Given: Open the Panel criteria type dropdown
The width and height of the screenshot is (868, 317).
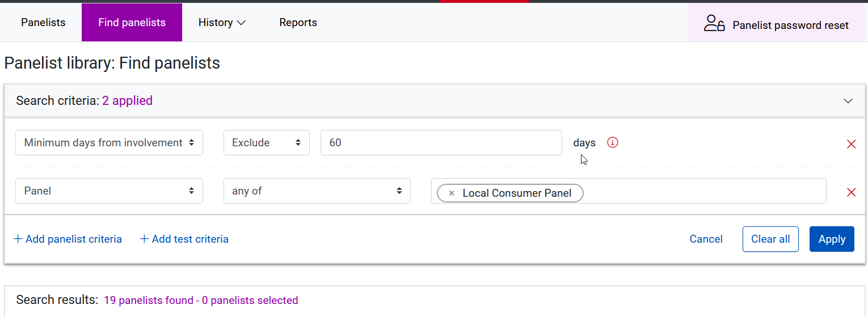Looking at the screenshot, I should (x=109, y=191).
